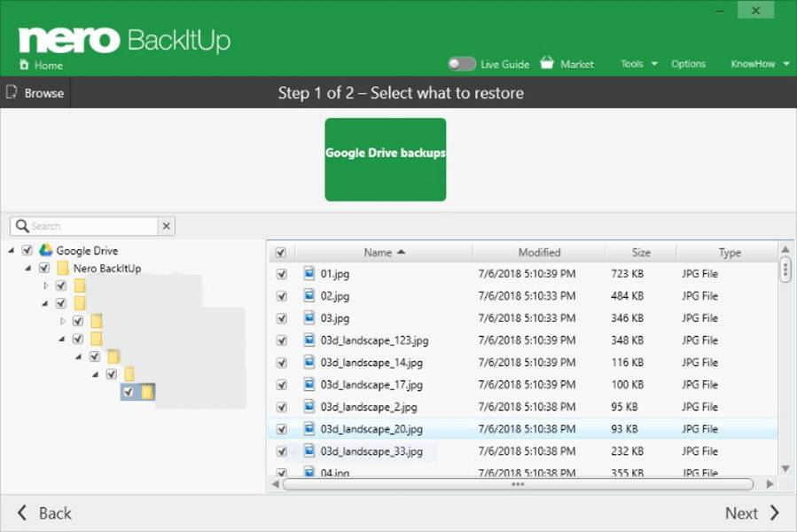Click into the Search input field
The image size is (797, 532).
click(x=94, y=226)
